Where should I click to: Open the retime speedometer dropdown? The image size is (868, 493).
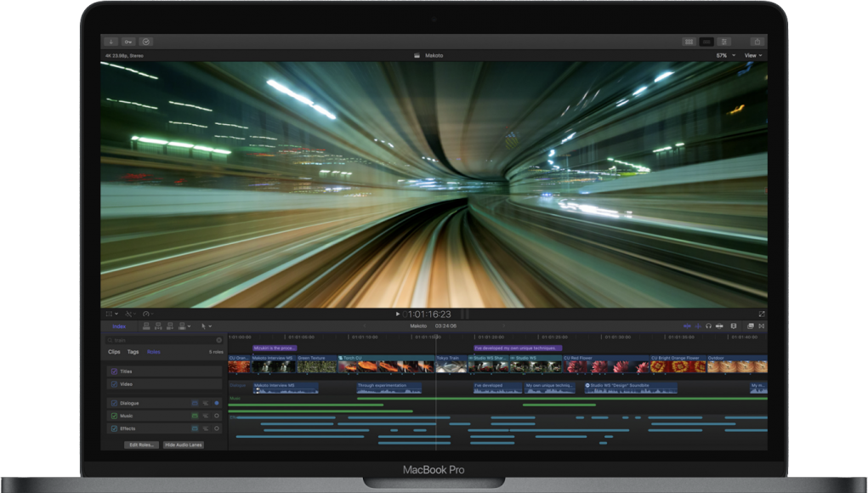[x=148, y=314]
